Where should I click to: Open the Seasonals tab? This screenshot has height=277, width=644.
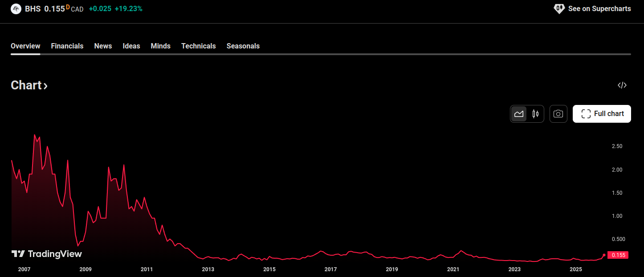coord(243,46)
